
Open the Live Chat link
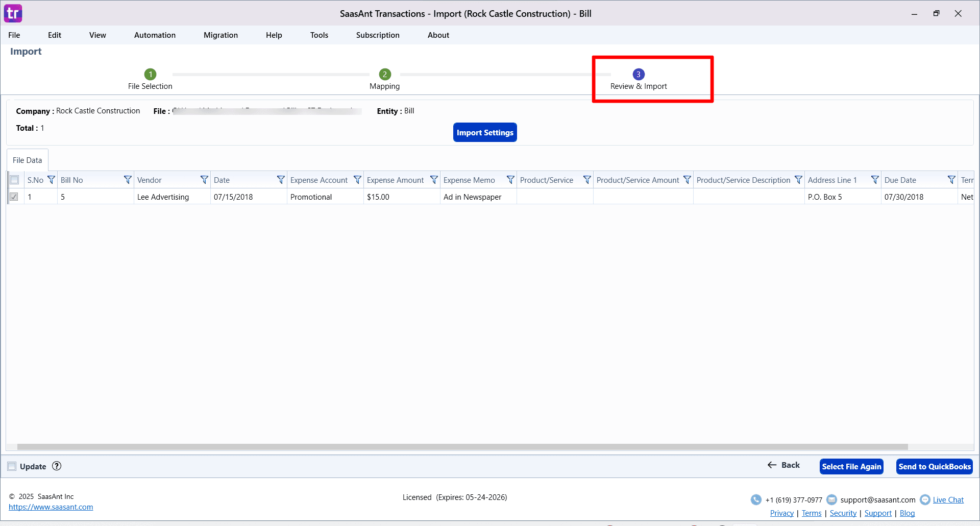point(948,500)
